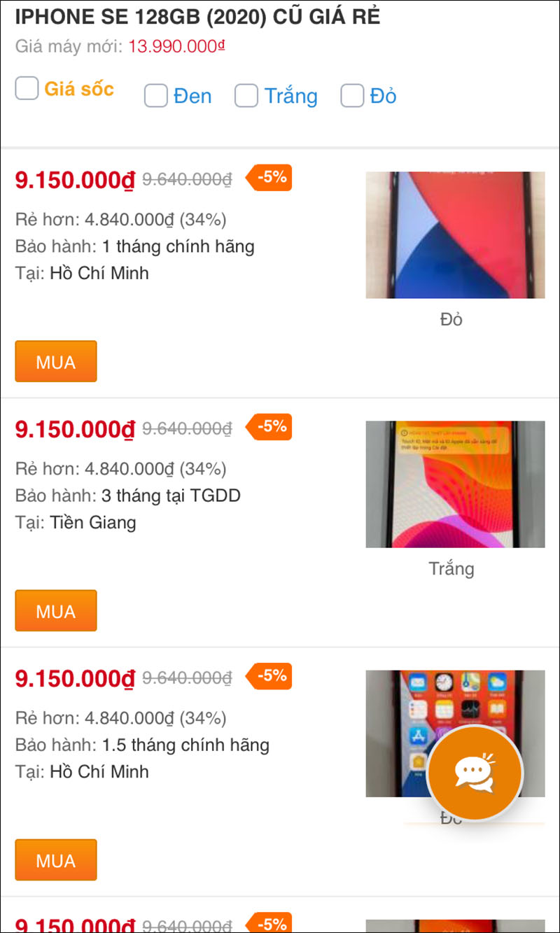Click the iPhone SE 128GB (2020) heading

[197, 16]
